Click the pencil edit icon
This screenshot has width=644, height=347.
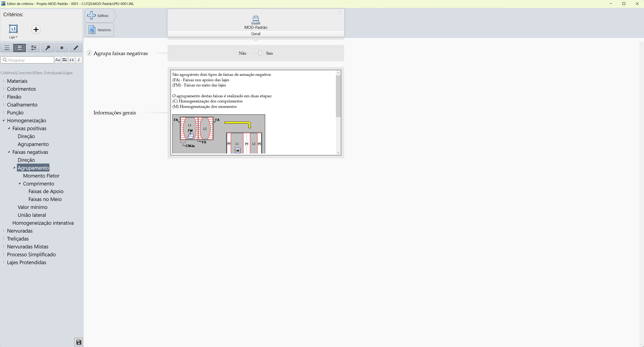76,48
